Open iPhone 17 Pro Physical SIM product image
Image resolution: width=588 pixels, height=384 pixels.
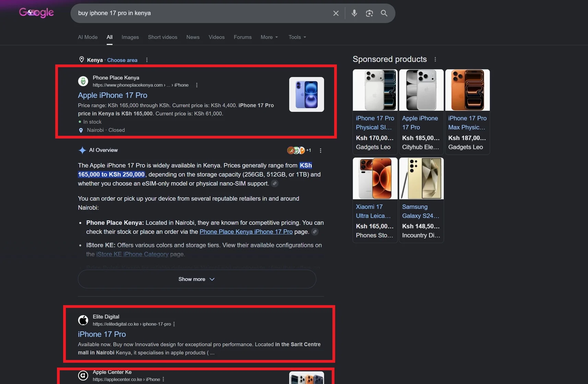(375, 90)
